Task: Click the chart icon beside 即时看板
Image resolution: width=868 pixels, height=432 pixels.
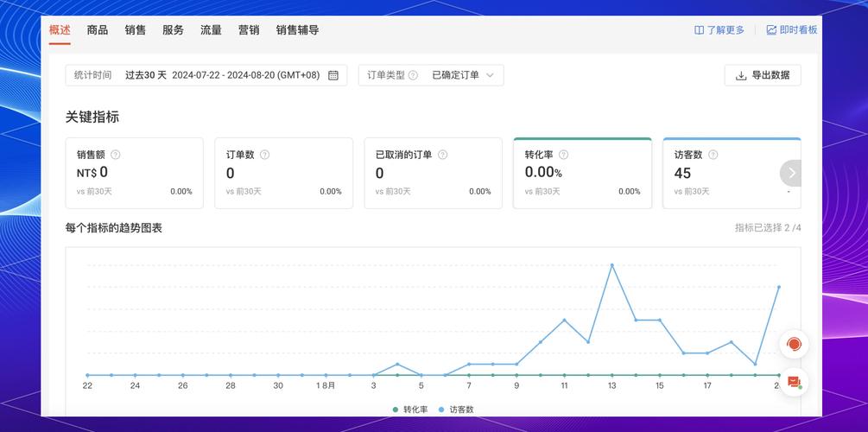Action: [771, 30]
